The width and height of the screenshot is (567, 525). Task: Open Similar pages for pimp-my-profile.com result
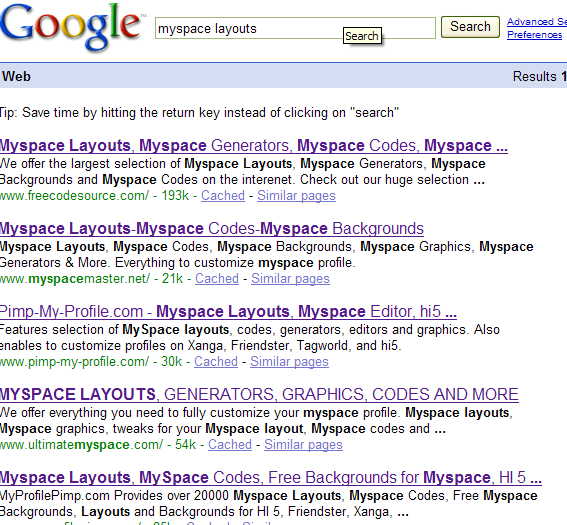tap(289, 362)
